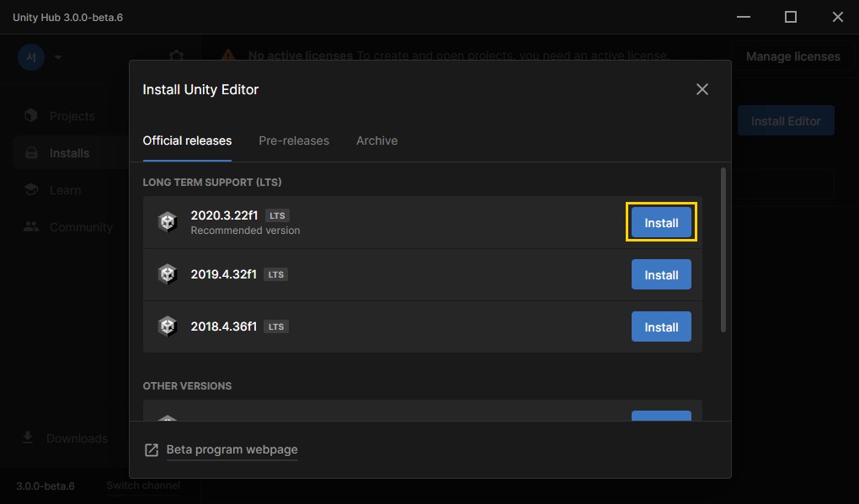Open Installs in the Hub sidebar
The height and width of the screenshot is (504, 859).
[69, 153]
